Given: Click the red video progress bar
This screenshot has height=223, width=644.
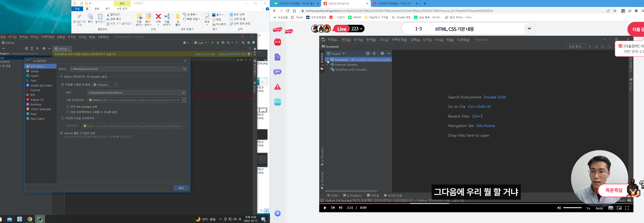Looking at the screenshot, I should tap(364, 203).
